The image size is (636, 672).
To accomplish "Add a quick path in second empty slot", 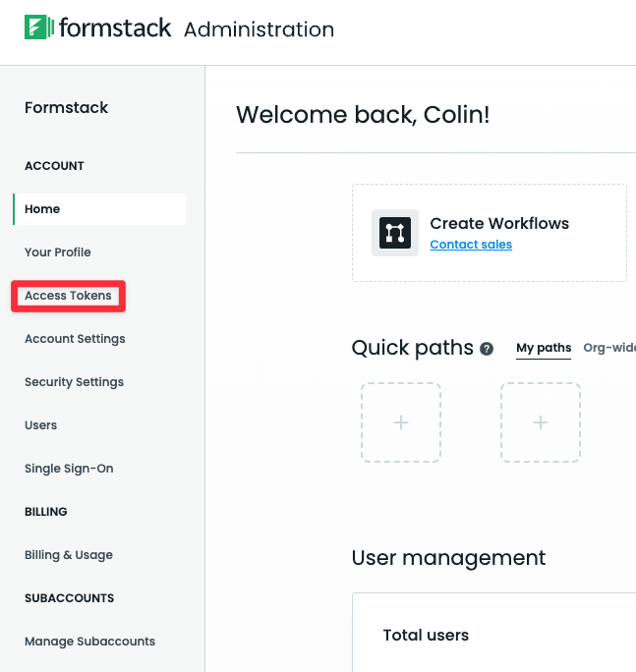I will (541, 422).
